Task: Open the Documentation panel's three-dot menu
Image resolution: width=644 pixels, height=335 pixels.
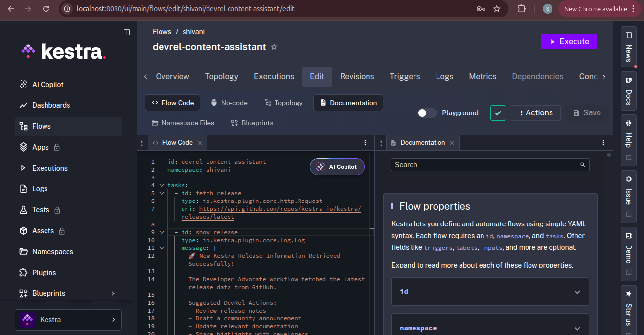Action: 603,143
